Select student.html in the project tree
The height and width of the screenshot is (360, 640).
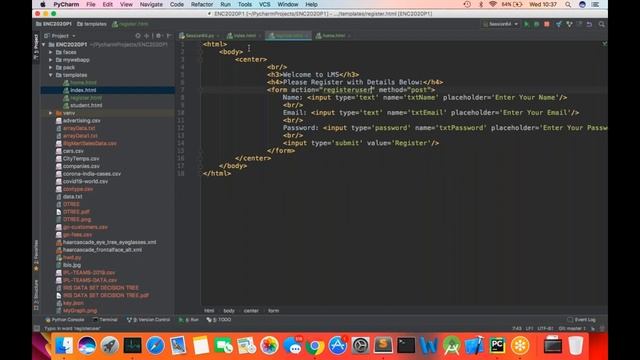pyautogui.click(x=86, y=105)
